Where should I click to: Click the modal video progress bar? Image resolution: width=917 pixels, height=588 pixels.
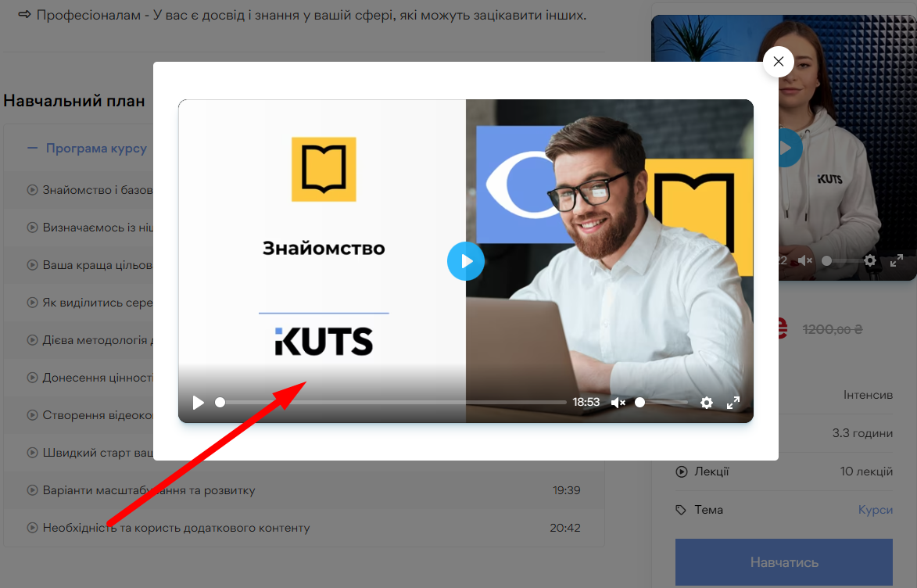(391, 403)
